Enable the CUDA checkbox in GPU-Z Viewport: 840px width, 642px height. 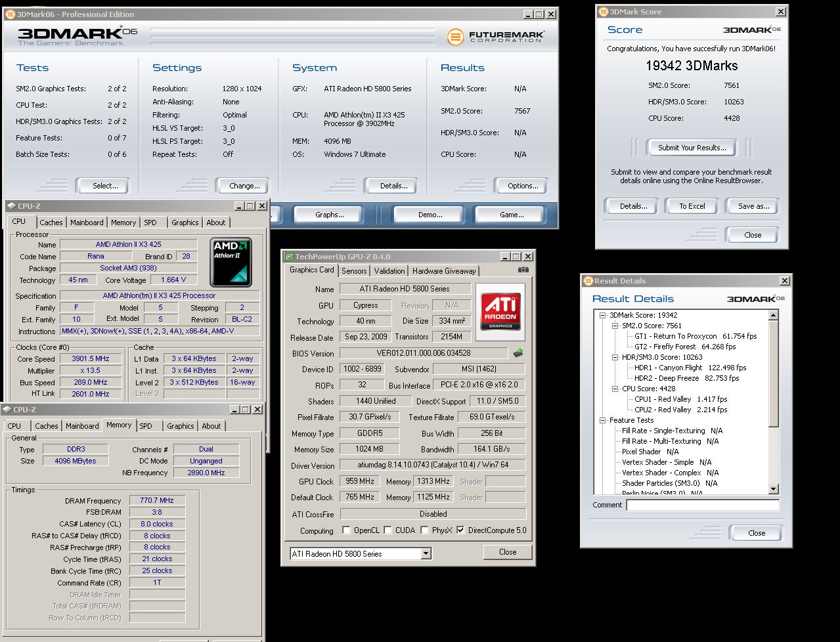click(388, 530)
